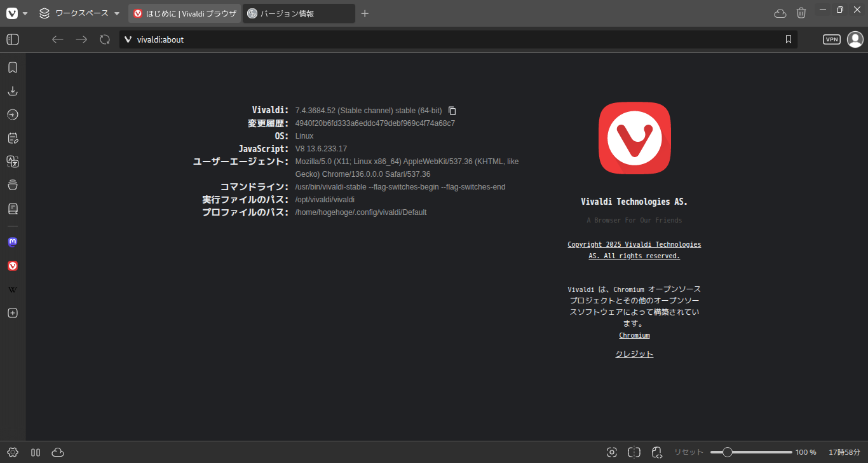Capture the page with the status bar camera icon

click(612, 452)
